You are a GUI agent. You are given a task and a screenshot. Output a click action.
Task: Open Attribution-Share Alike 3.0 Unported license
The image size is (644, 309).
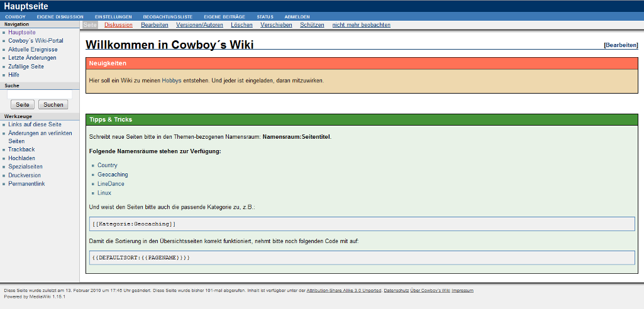coord(344,291)
